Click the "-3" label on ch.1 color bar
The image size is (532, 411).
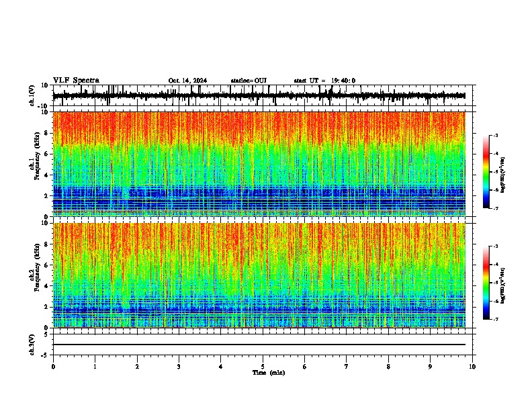(x=495, y=136)
